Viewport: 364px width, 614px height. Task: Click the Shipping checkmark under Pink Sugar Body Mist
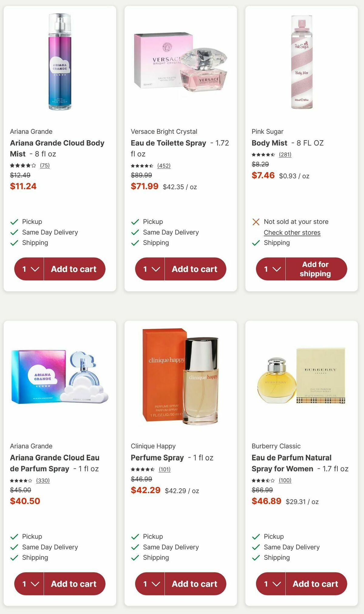(255, 243)
